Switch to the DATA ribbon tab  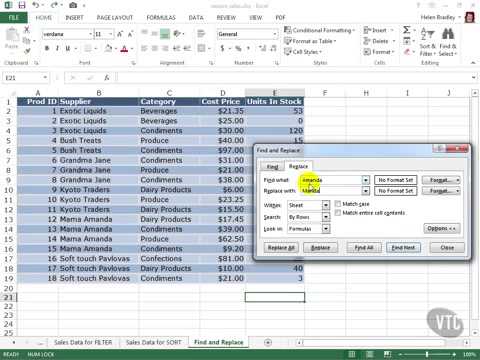coord(196,17)
